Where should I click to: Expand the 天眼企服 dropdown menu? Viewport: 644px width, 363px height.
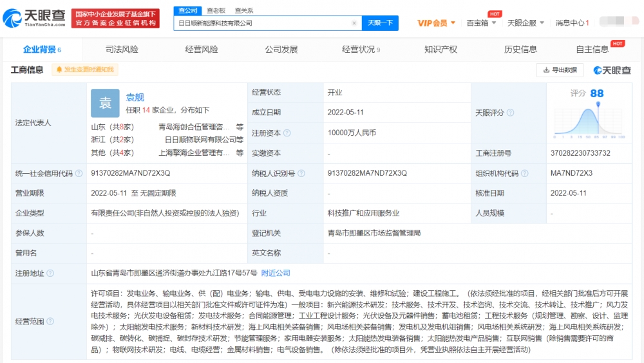[x=524, y=23]
